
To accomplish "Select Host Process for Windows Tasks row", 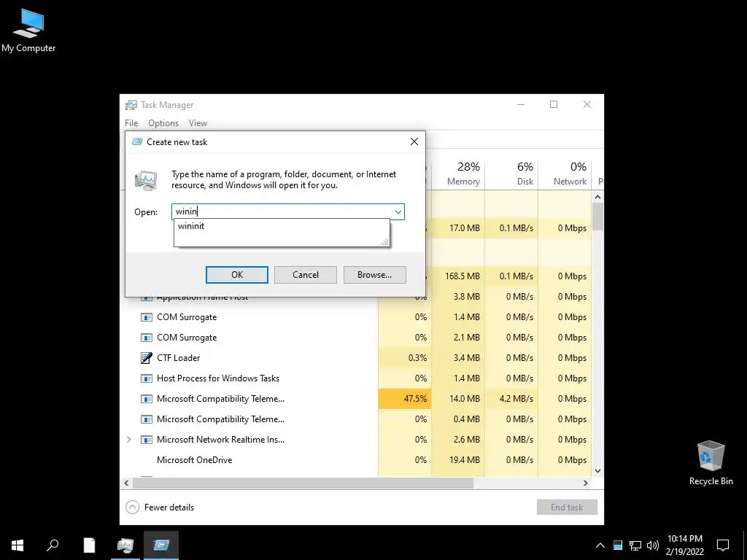I will pyautogui.click(x=355, y=378).
